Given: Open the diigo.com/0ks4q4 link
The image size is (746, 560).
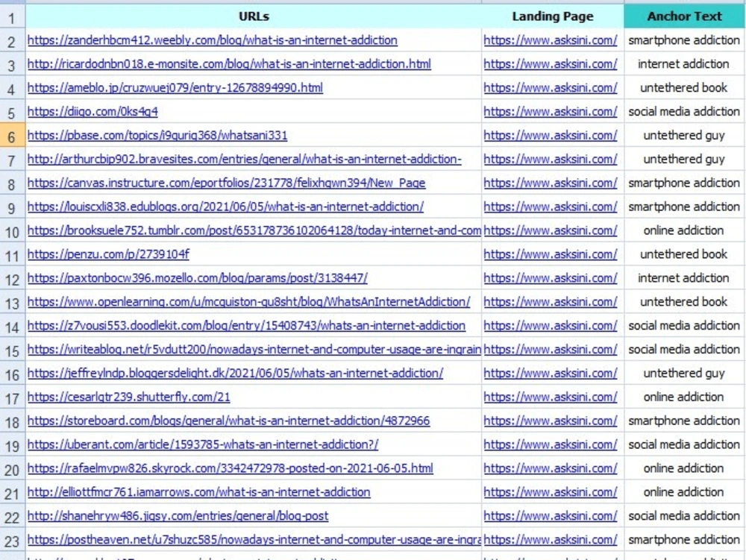Looking at the screenshot, I should click(93, 112).
